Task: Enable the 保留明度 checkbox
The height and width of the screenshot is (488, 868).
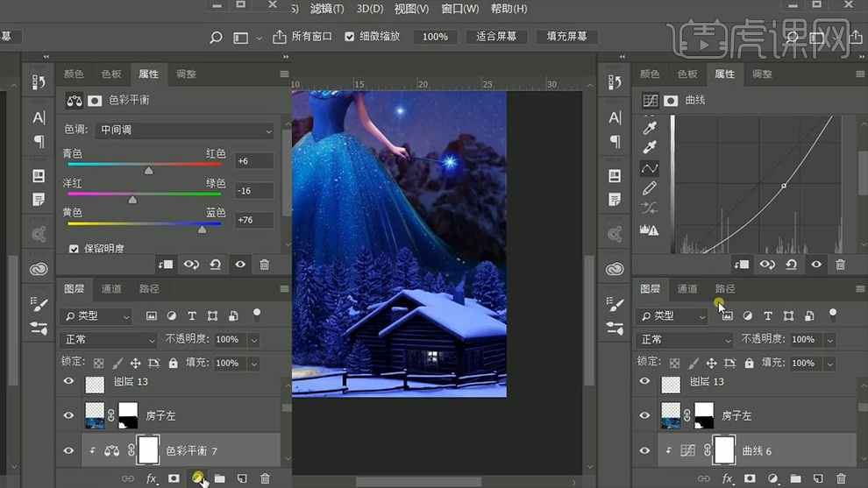Action: pos(74,249)
